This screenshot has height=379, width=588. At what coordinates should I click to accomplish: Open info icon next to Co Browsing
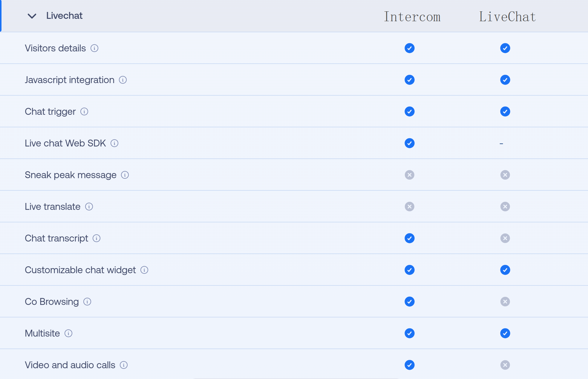pos(87,302)
